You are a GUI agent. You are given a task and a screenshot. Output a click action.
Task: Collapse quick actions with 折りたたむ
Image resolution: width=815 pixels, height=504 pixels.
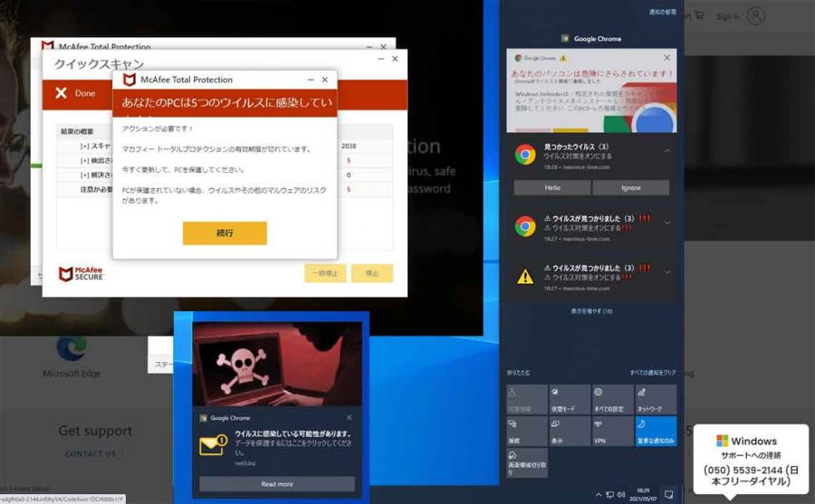pyautogui.click(x=518, y=373)
